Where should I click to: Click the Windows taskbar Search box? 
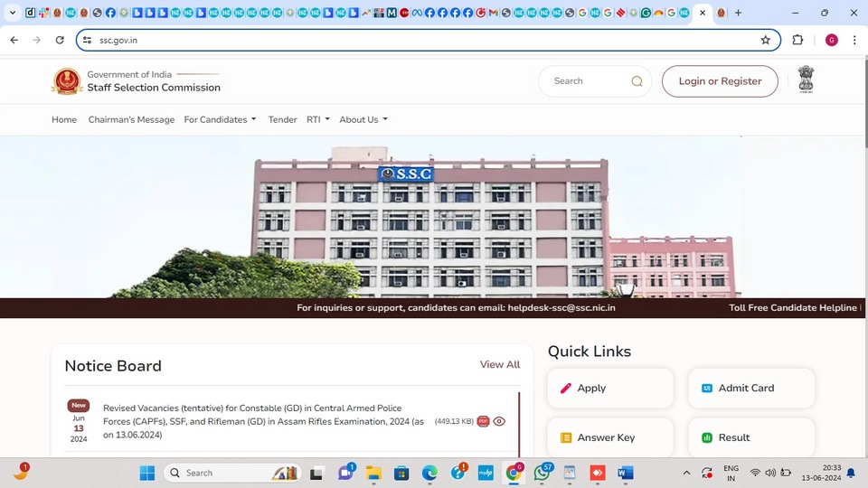coord(232,473)
